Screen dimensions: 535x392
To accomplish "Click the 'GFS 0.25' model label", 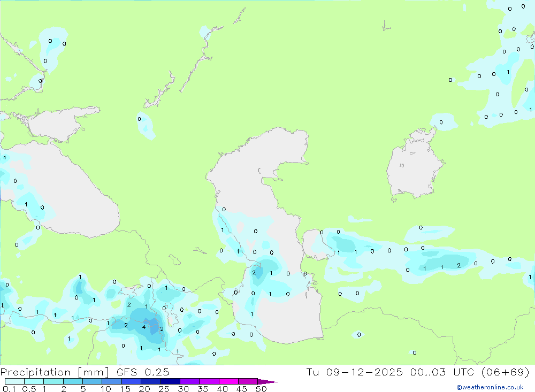I will click(143, 372).
